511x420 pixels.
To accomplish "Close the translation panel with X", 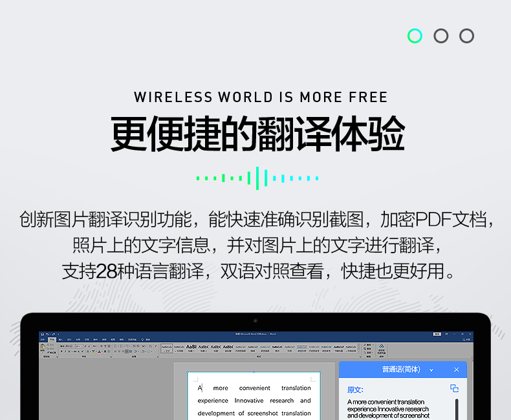I will point(456,370).
